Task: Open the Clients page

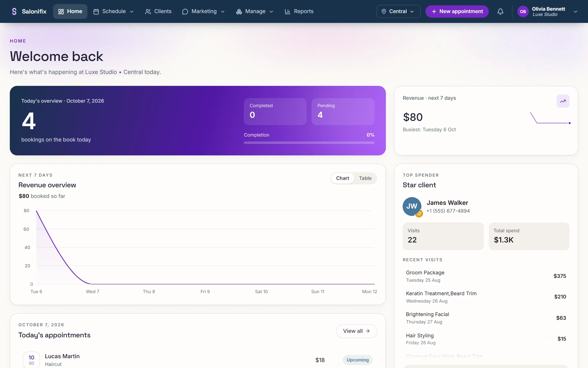Action: (x=158, y=11)
